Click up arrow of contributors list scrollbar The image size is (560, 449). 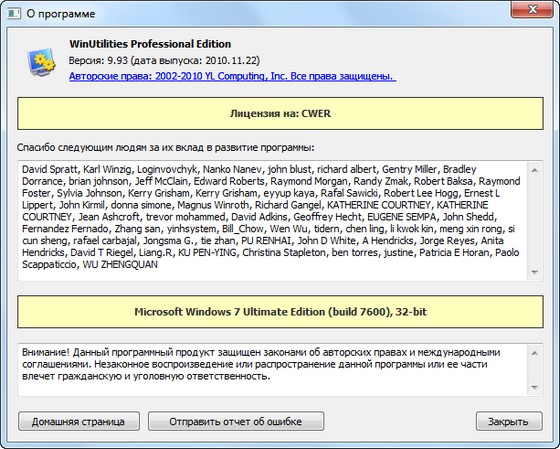(x=535, y=170)
